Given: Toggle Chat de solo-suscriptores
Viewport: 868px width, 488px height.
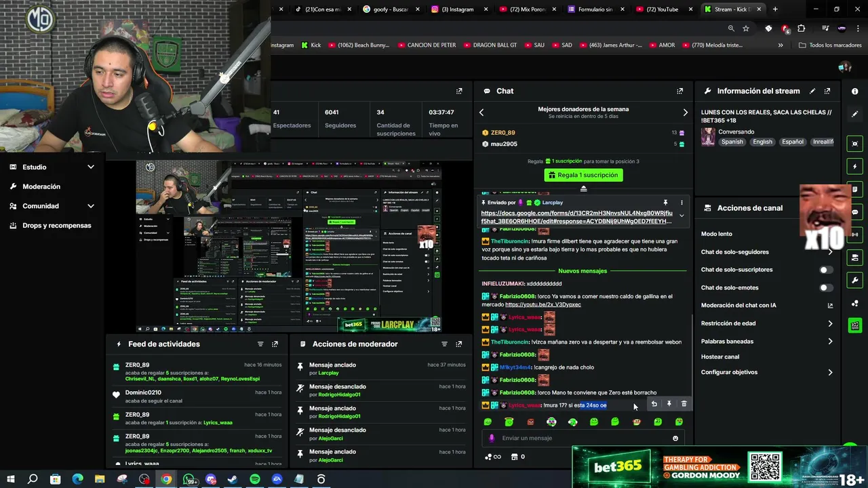Looking at the screenshot, I should (825, 270).
